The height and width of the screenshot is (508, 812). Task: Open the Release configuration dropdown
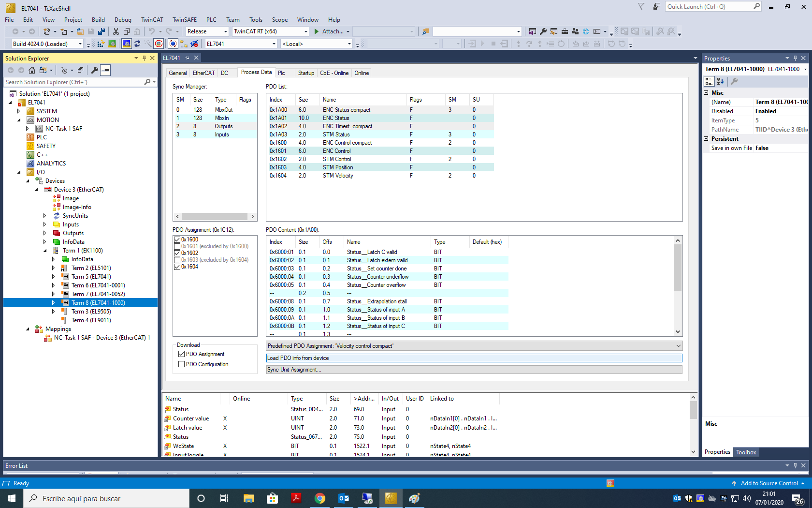click(225, 31)
